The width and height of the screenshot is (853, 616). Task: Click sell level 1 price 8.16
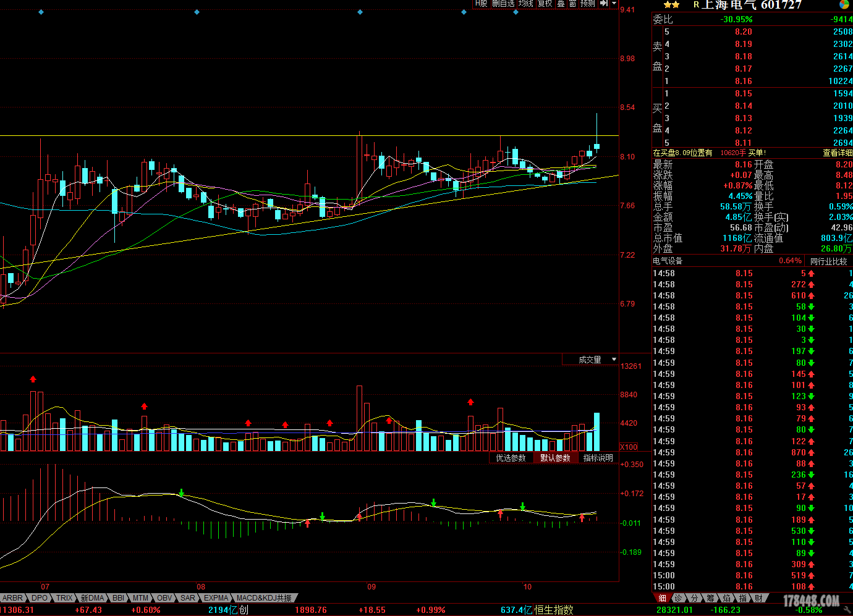pyautogui.click(x=744, y=81)
